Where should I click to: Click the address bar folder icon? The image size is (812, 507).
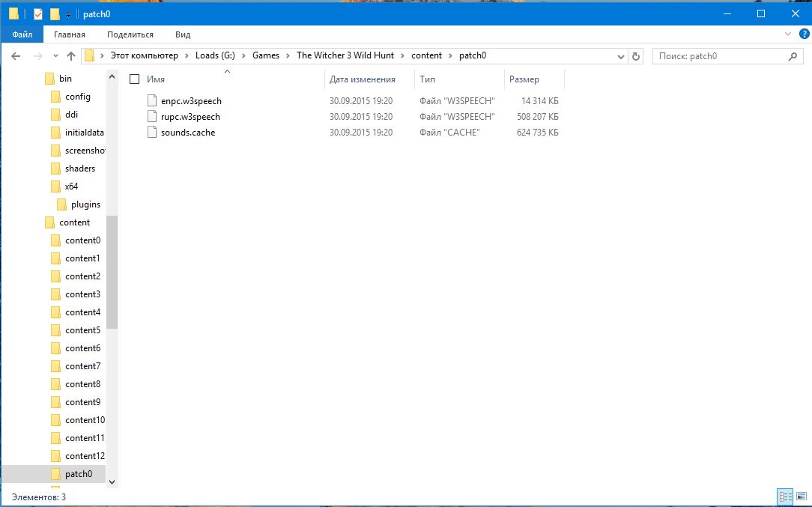pyautogui.click(x=90, y=56)
